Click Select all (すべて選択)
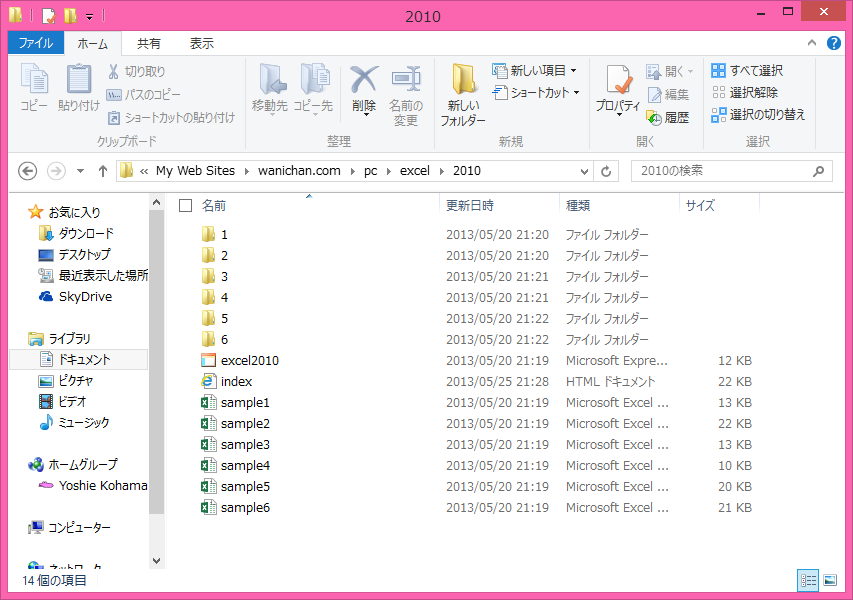Viewport: 853px width, 600px height. [x=747, y=70]
